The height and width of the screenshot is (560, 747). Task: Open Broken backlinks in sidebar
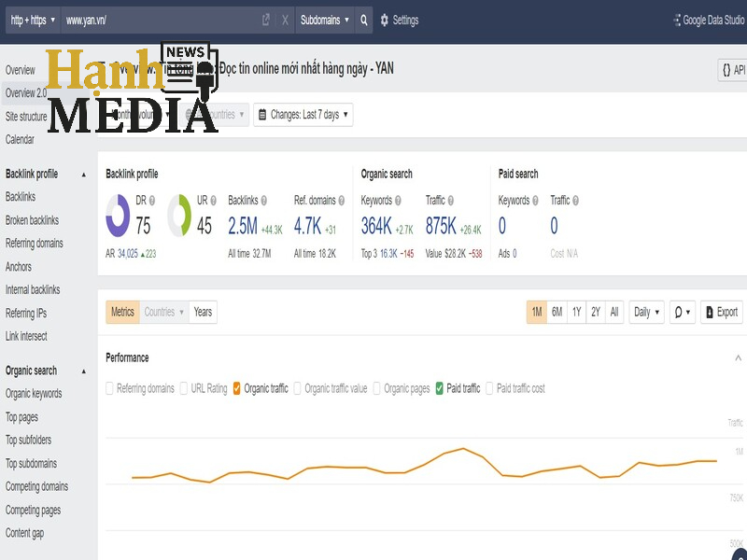pos(32,220)
